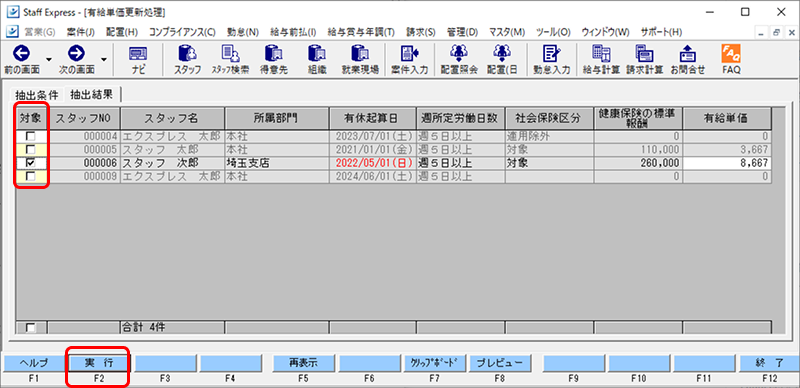This screenshot has height=388, width=800.
Task: Select the スタッフ 太郎 name cell
Action: [x=172, y=150]
